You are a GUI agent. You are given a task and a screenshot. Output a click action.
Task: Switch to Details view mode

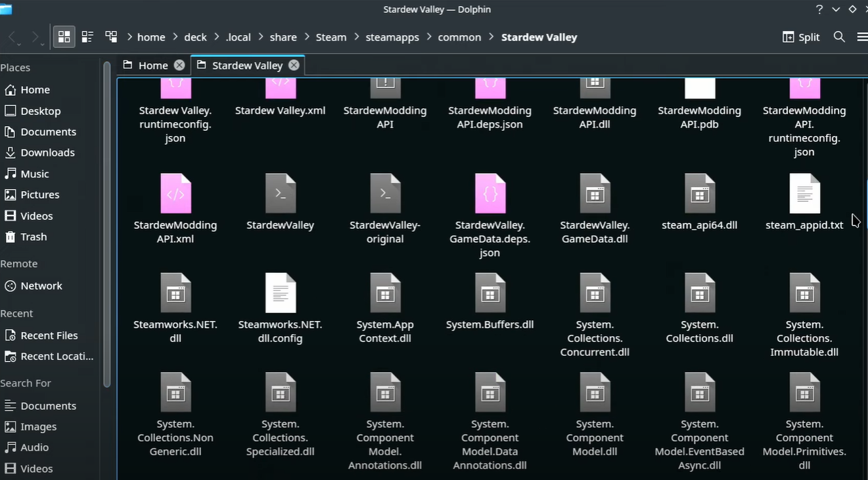tap(111, 37)
